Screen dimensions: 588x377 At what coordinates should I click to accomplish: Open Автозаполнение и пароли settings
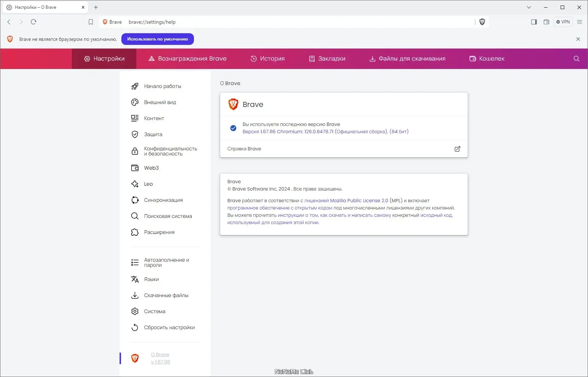pyautogui.click(x=167, y=262)
